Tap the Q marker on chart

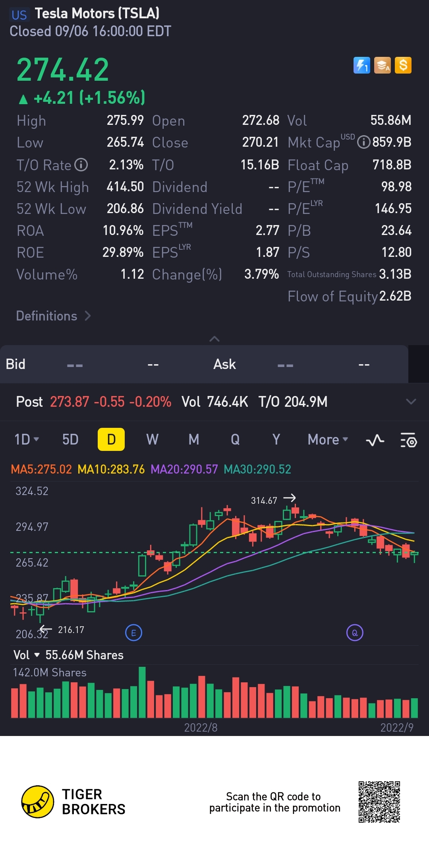tap(355, 633)
